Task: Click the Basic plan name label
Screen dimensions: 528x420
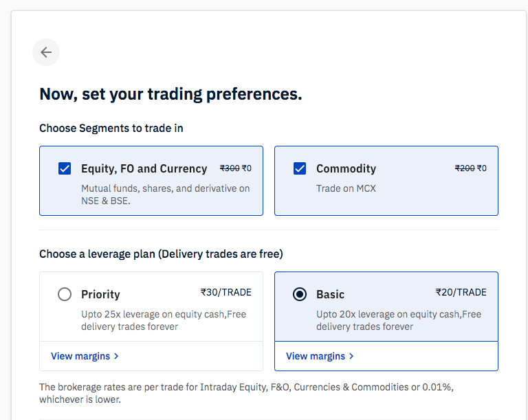Action: coord(330,294)
